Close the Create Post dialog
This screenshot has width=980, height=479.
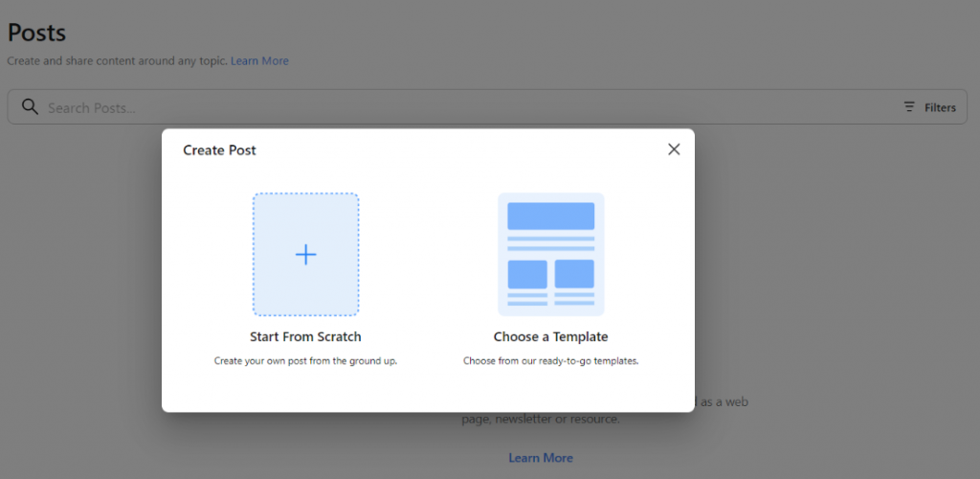(674, 149)
